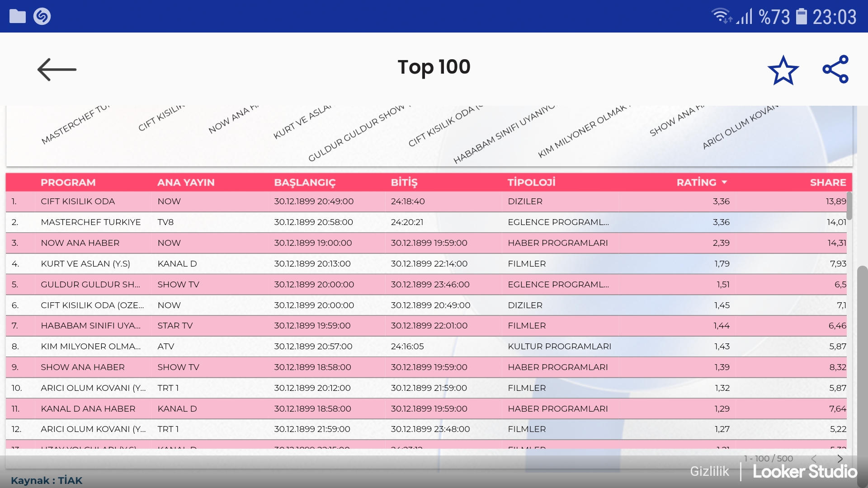Tap the battery icon in status bar
868x488 pixels.
pos(801,17)
